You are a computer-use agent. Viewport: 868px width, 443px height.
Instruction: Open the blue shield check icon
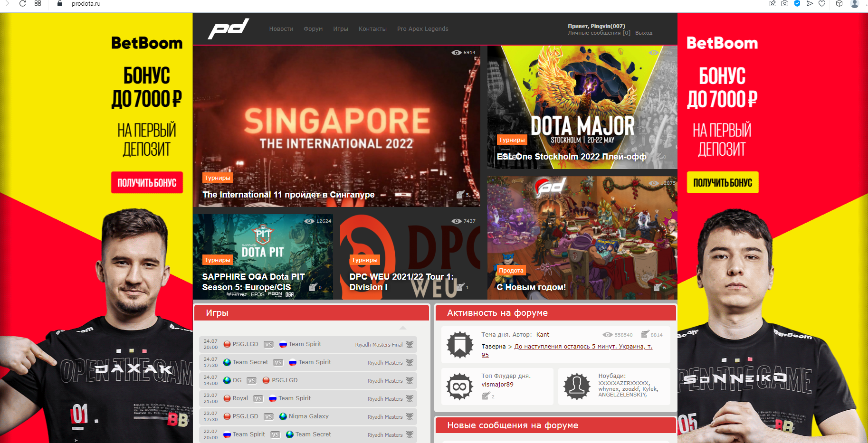pyautogui.click(x=797, y=3)
